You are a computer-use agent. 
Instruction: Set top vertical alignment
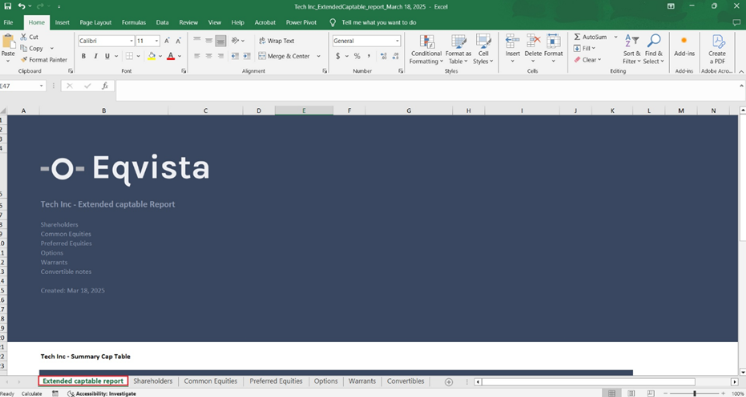click(x=197, y=41)
